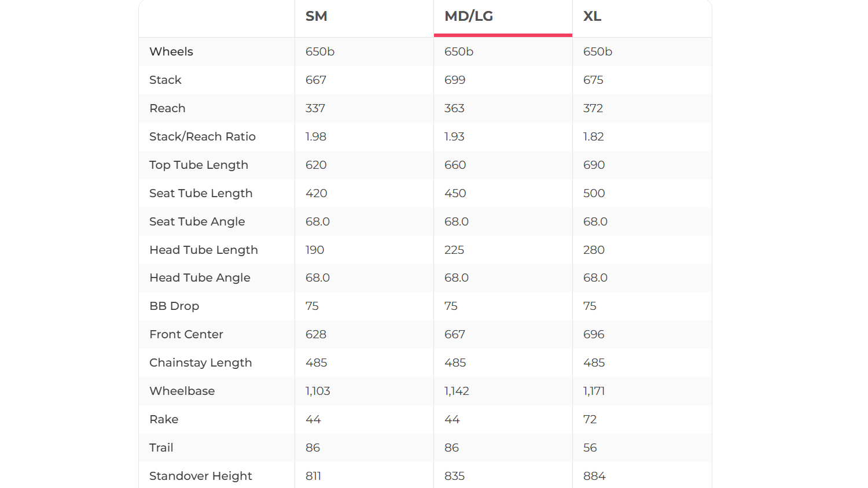Click the Head Tube Length label

pyautogui.click(x=204, y=250)
